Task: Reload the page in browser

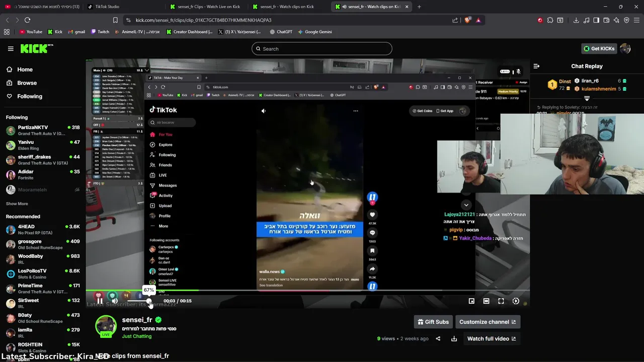Action: (27, 20)
